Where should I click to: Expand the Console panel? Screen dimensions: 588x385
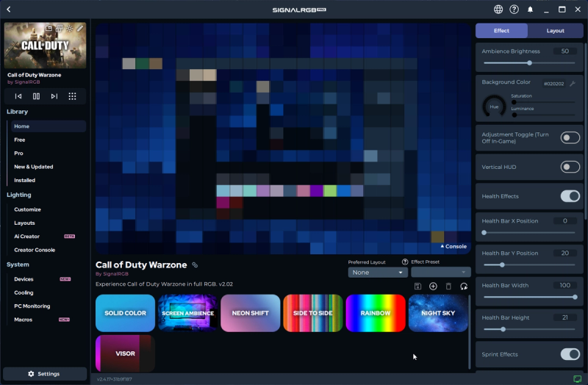pos(453,246)
